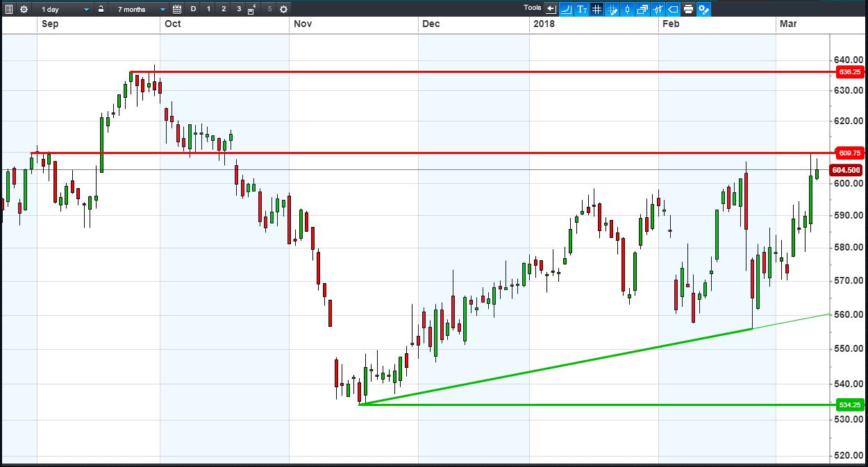Viewport: 868px width, 467px height.
Task: Open the multi-candlestick comparison tool
Action: (x=658, y=9)
